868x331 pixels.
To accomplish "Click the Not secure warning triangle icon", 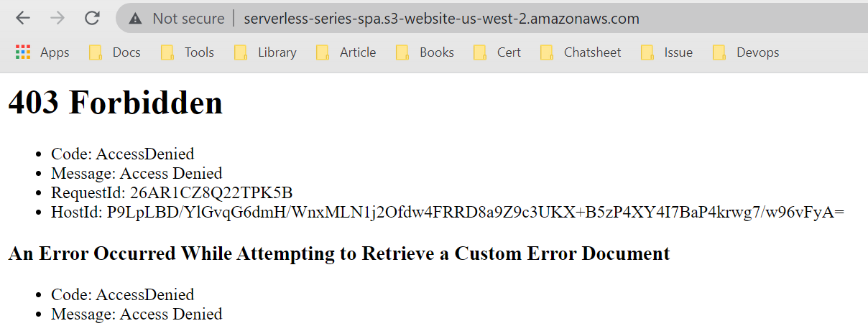I will [x=136, y=19].
